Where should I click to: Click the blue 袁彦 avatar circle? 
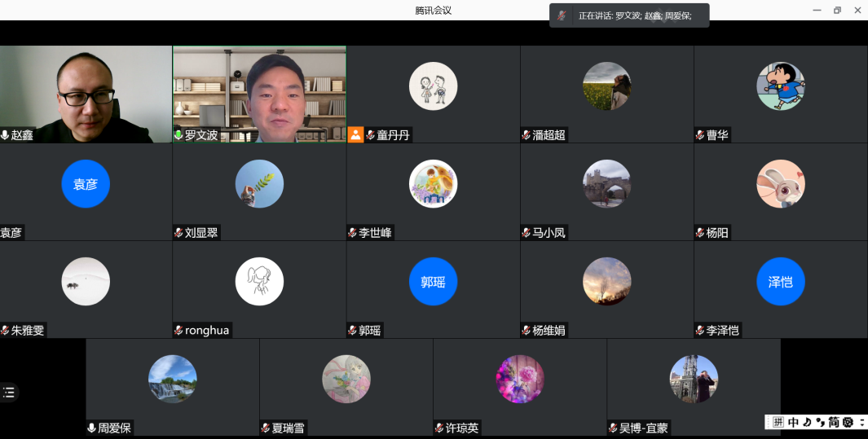tap(86, 184)
